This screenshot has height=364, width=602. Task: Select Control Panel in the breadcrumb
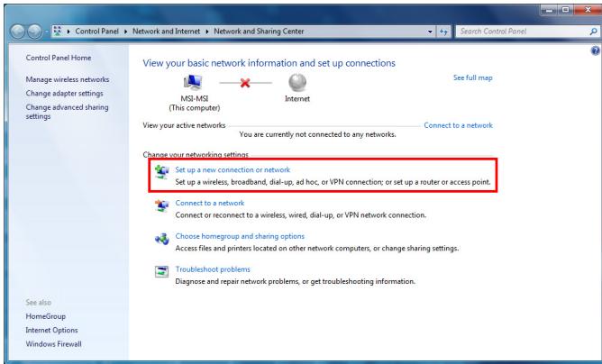pos(96,32)
